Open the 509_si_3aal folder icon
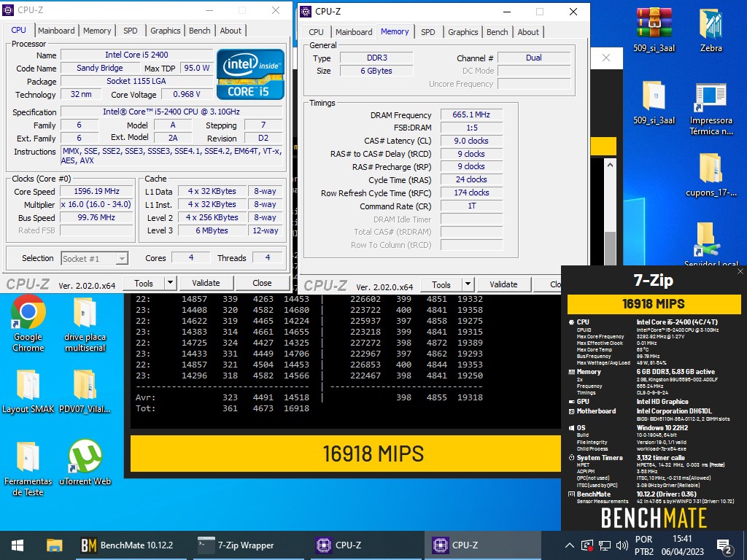This screenshot has width=747, height=560. [x=654, y=102]
